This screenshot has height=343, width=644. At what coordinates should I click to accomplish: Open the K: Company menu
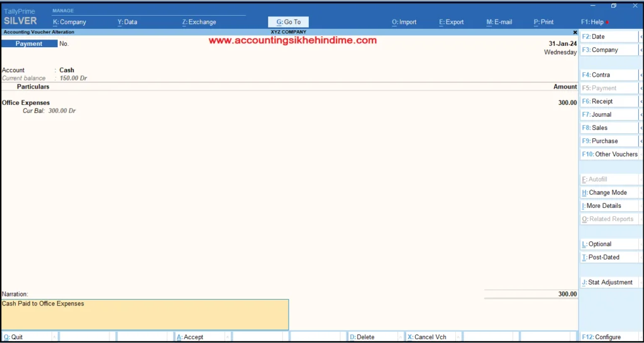point(69,22)
